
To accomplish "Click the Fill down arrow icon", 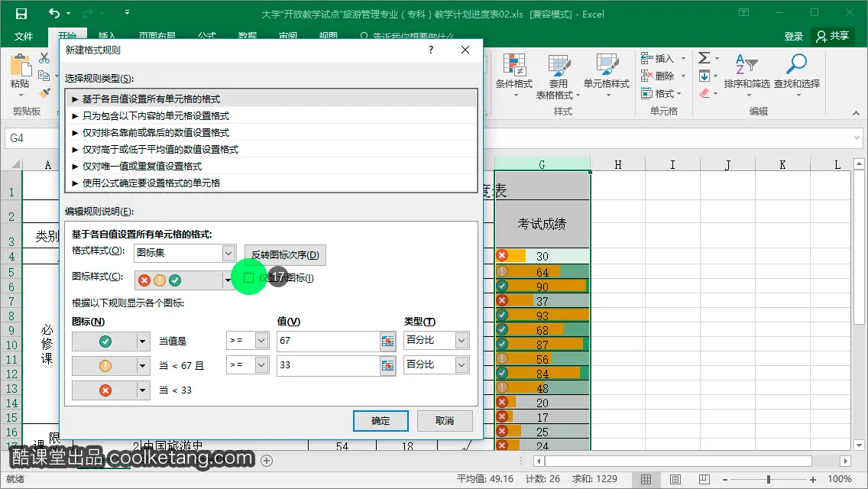I will (x=704, y=76).
